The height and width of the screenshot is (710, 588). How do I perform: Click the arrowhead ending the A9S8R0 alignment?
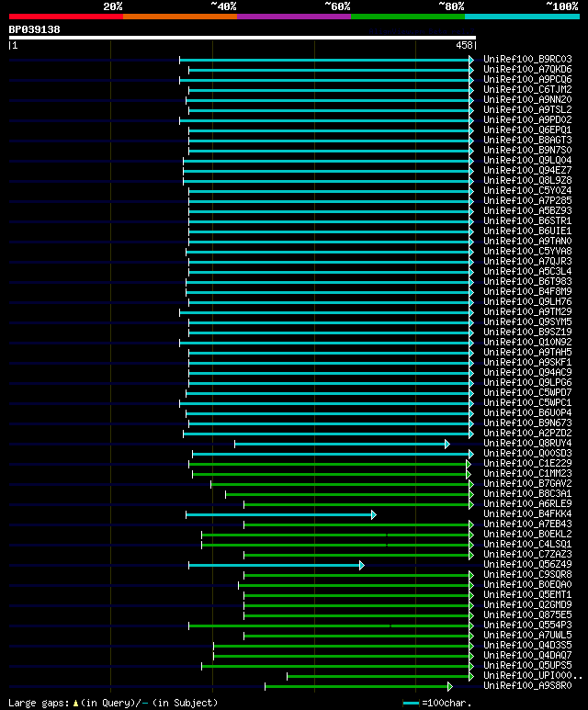click(x=450, y=687)
